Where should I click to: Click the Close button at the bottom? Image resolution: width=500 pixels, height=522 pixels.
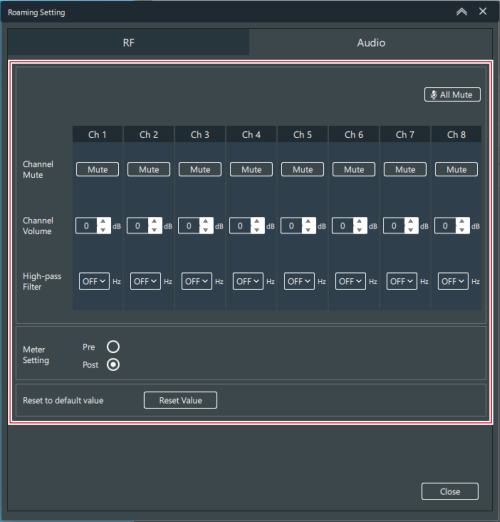point(450,491)
